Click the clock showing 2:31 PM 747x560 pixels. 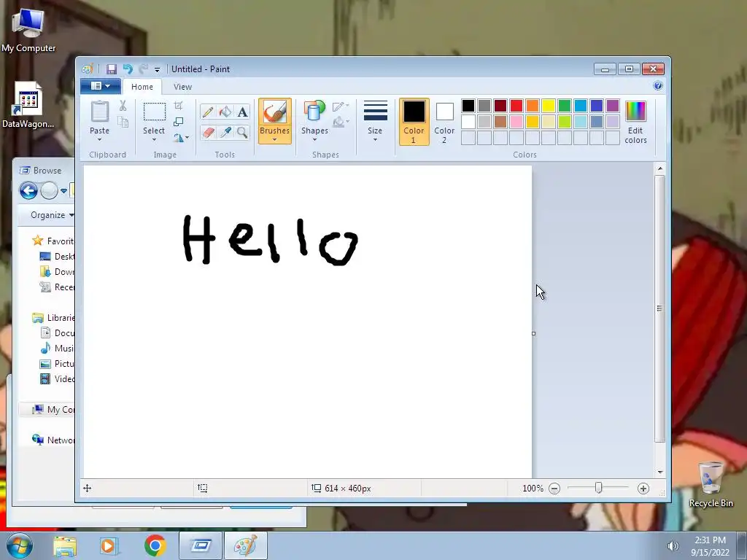tap(710, 540)
